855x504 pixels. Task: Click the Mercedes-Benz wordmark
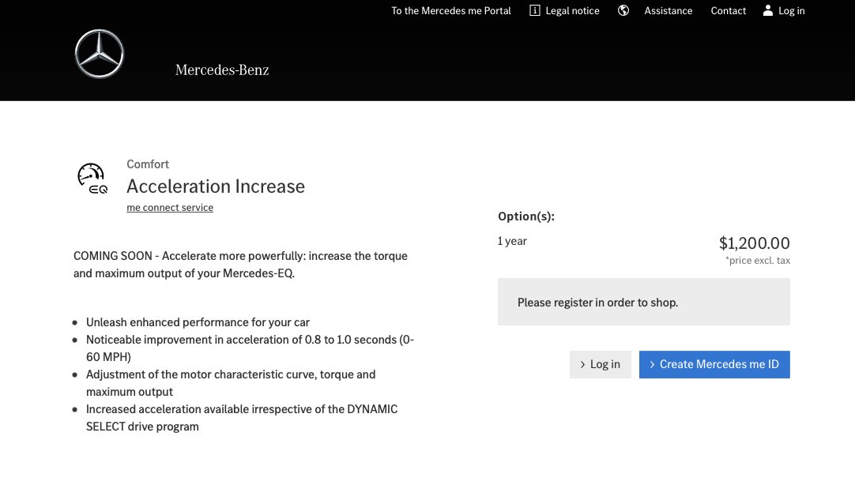coord(222,70)
